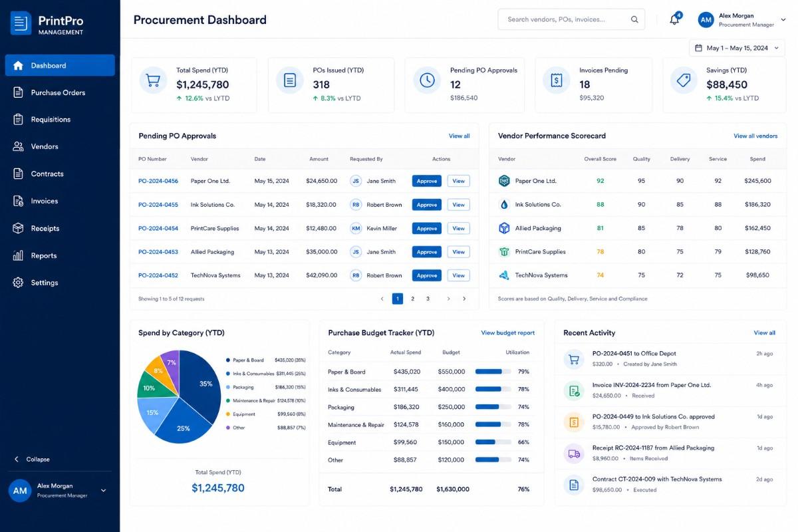Click the POs Issued document icon
The width and height of the screenshot is (798, 532).
tap(290, 80)
